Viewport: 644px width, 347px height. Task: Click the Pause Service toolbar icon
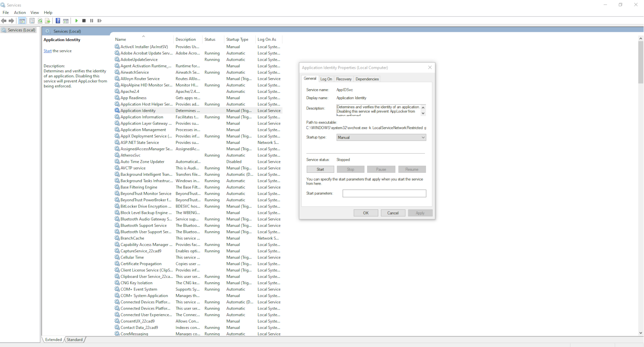(x=91, y=21)
